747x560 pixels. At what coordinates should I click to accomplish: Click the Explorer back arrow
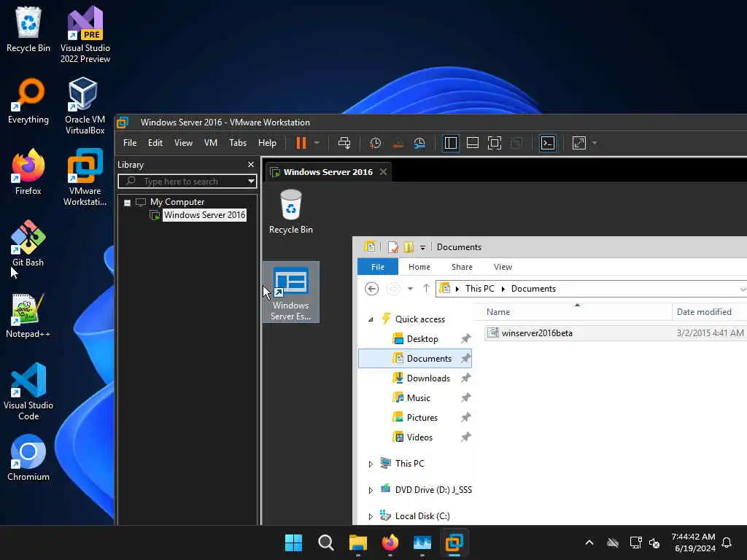(x=371, y=289)
